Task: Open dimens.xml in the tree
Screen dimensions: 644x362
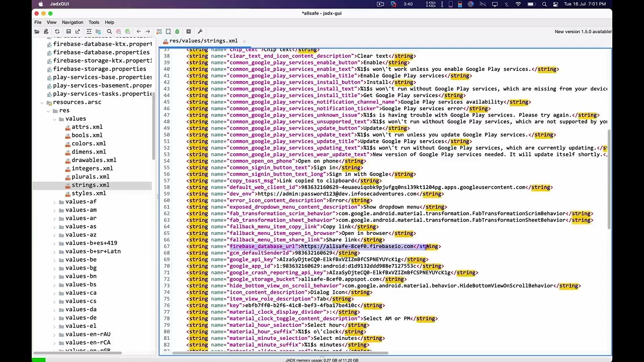Action: [89, 152]
